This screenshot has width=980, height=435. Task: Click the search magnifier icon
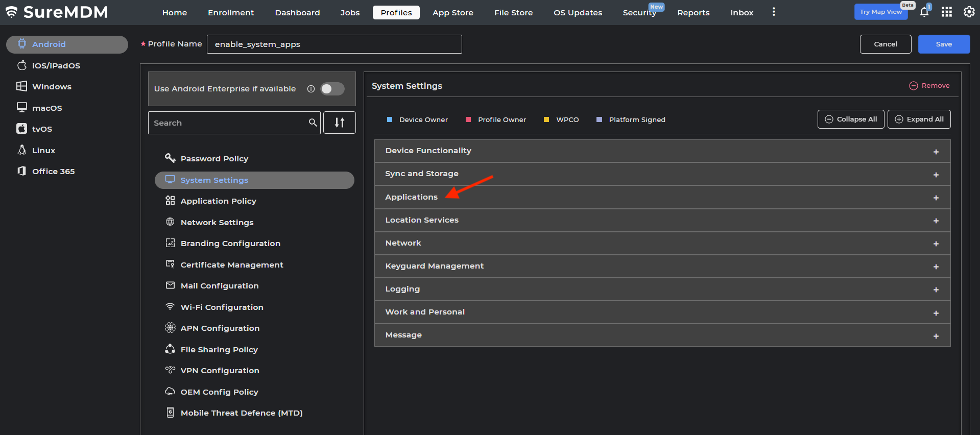click(313, 123)
